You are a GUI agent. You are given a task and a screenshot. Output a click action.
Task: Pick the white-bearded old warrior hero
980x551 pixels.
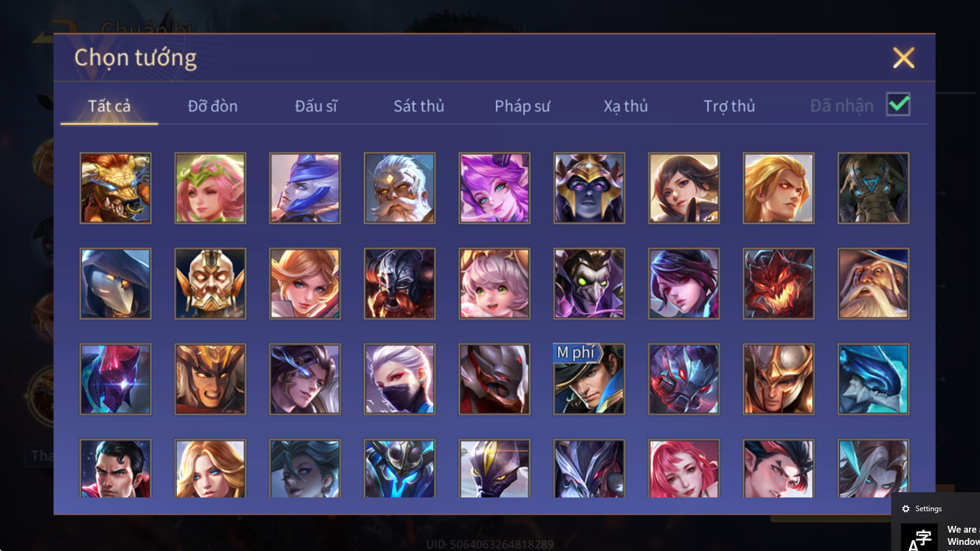point(399,188)
